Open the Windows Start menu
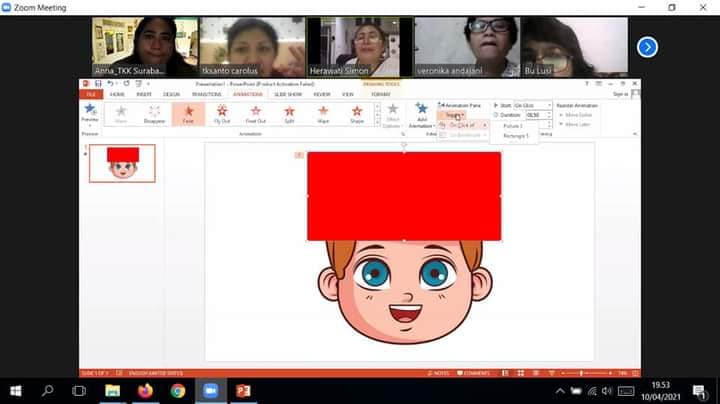720x404 pixels. click(x=16, y=391)
